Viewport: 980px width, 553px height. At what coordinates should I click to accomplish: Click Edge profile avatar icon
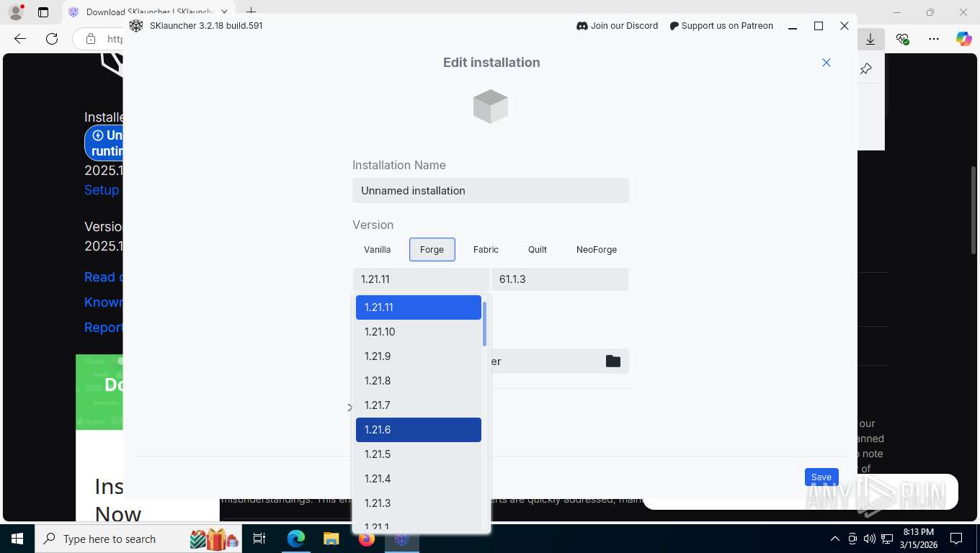click(x=16, y=12)
